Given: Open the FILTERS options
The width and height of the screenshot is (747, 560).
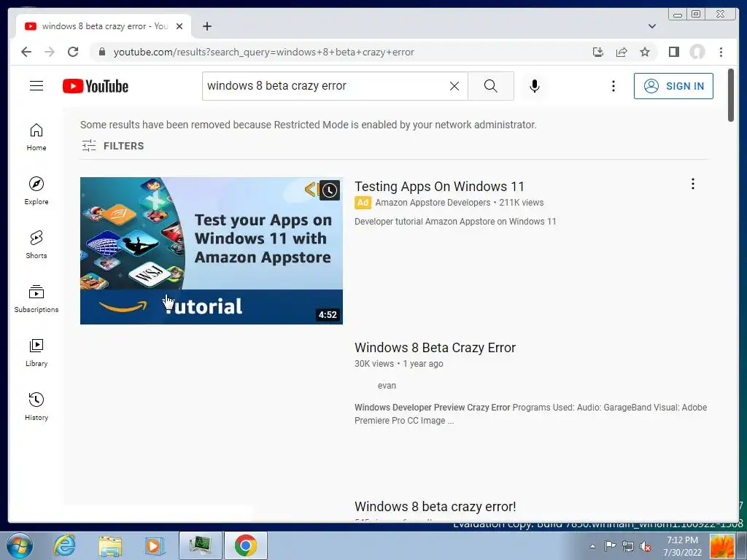Looking at the screenshot, I should click(113, 146).
